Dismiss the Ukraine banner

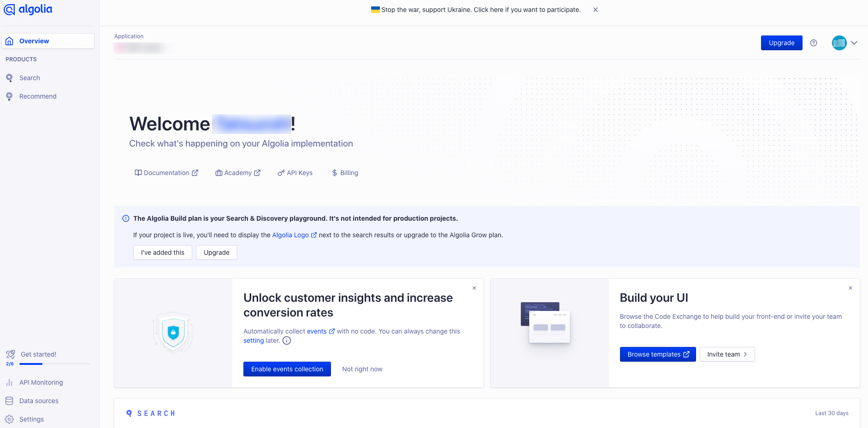click(x=596, y=10)
